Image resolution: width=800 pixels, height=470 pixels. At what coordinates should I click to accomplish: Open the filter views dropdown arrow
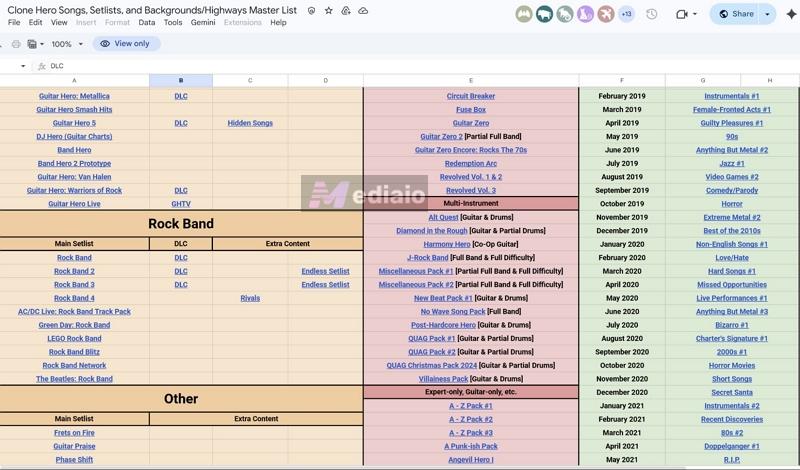pyautogui.click(x=42, y=44)
